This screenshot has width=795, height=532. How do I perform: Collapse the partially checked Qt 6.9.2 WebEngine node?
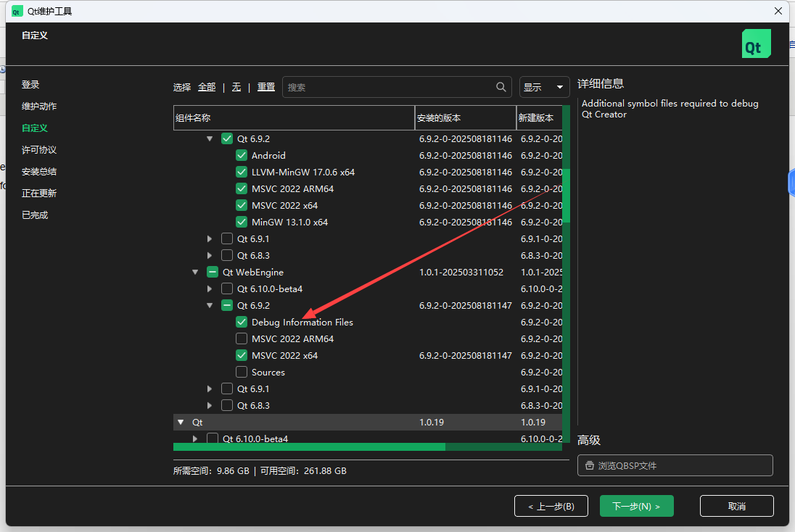210,306
